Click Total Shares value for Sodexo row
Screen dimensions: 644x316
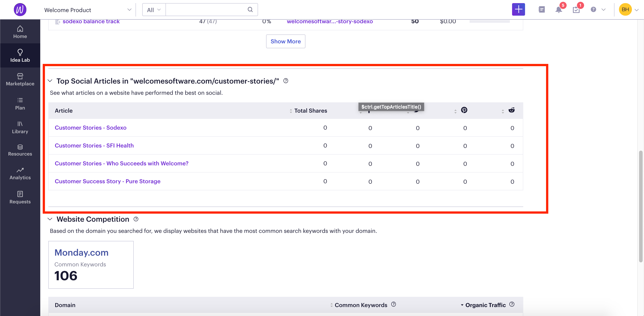click(x=325, y=128)
